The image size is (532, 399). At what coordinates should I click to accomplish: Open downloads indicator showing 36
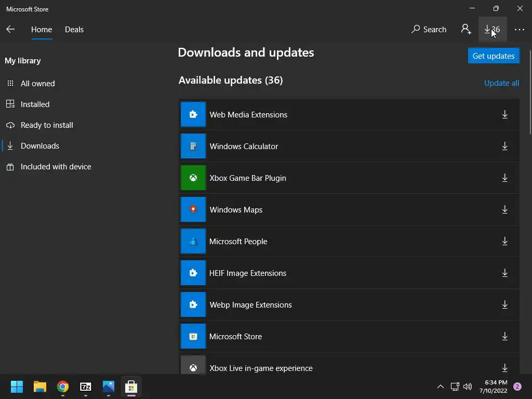click(493, 29)
